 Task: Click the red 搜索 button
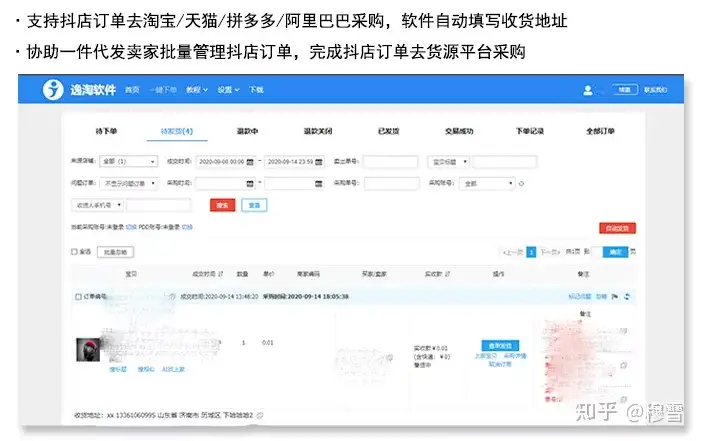(223, 205)
